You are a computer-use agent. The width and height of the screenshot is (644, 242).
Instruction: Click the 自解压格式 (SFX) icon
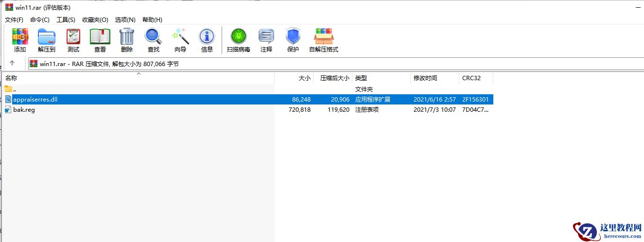tap(324, 36)
